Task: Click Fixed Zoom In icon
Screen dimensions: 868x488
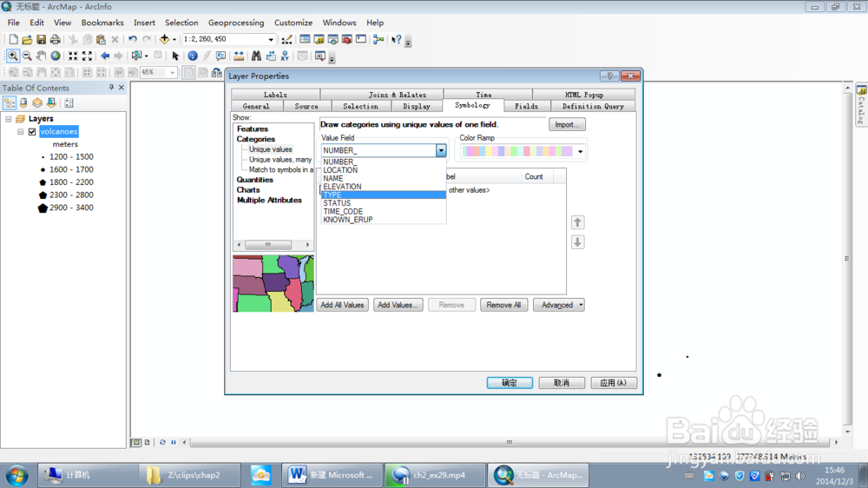Action: tap(73, 56)
